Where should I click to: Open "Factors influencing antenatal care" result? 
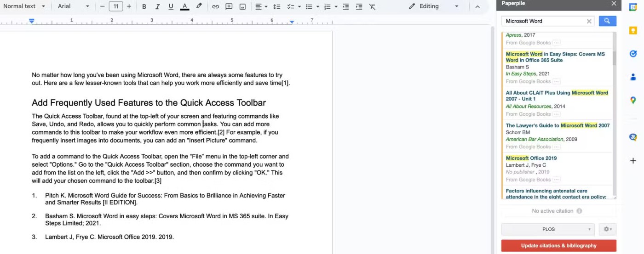pyautogui.click(x=556, y=194)
